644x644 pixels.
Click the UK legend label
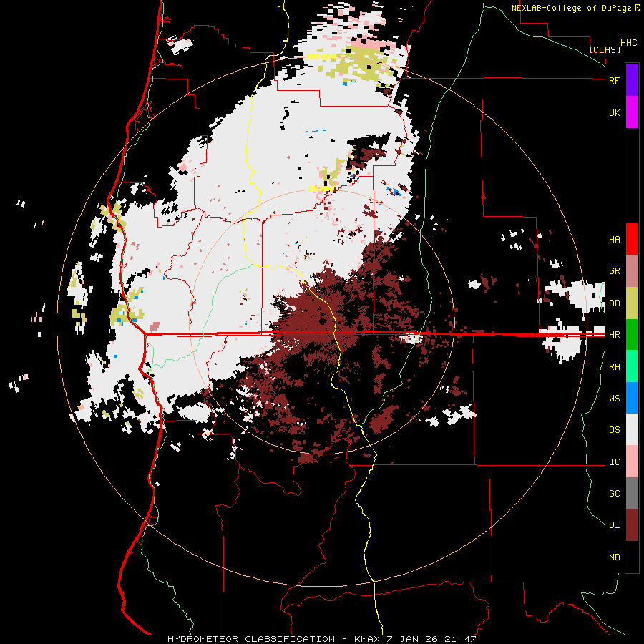pyautogui.click(x=614, y=112)
